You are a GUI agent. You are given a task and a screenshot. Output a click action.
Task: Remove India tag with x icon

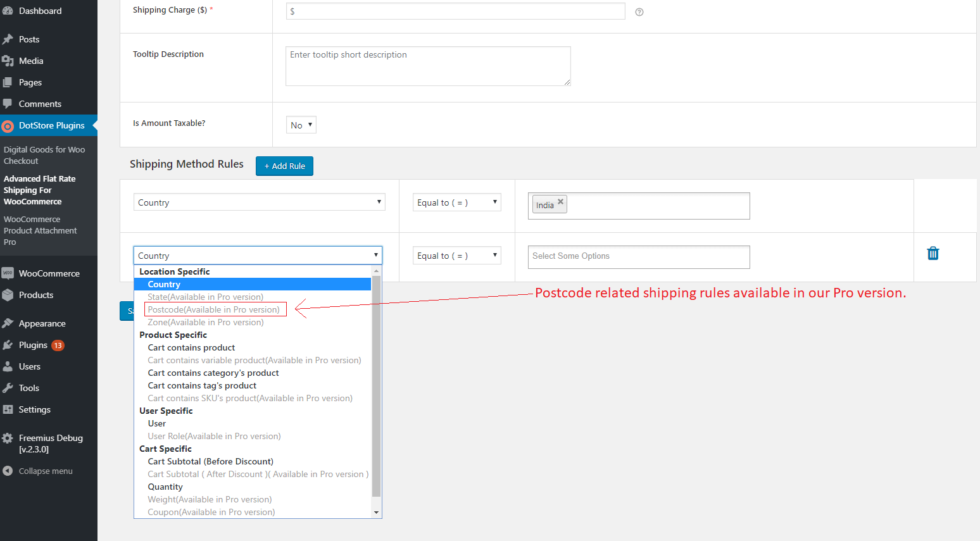tap(560, 201)
